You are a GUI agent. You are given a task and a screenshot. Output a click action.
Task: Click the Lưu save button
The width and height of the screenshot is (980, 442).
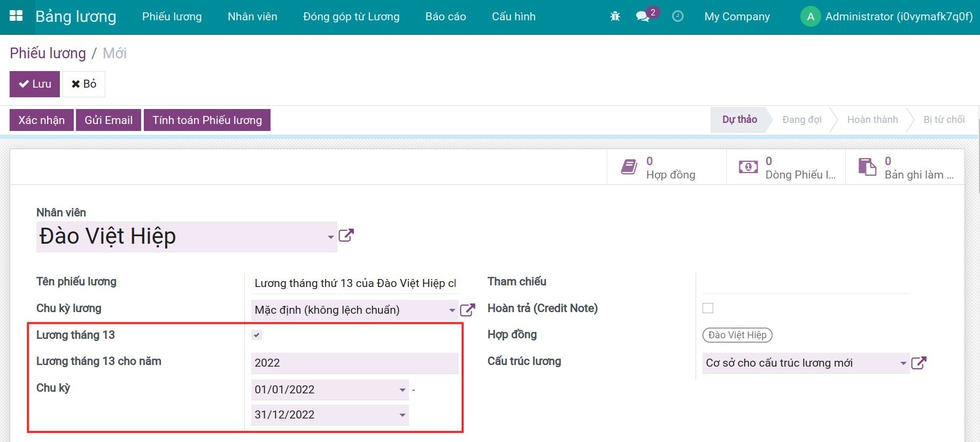coord(35,84)
